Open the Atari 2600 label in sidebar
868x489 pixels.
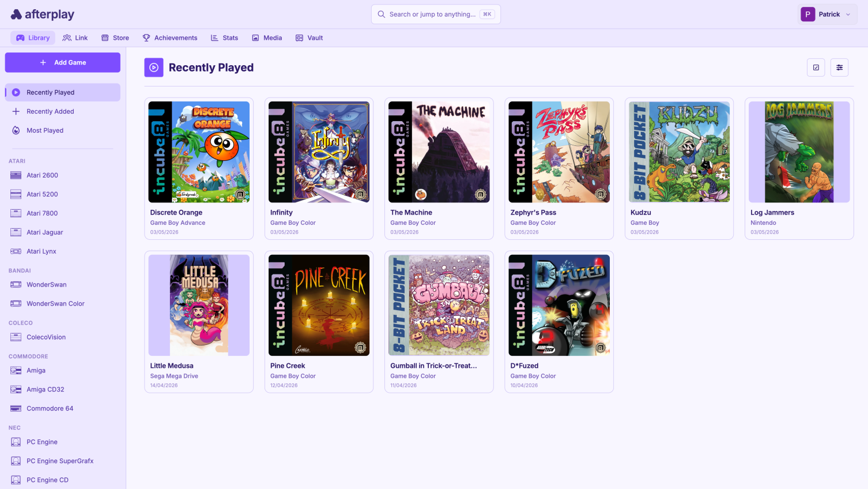(x=42, y=175)
